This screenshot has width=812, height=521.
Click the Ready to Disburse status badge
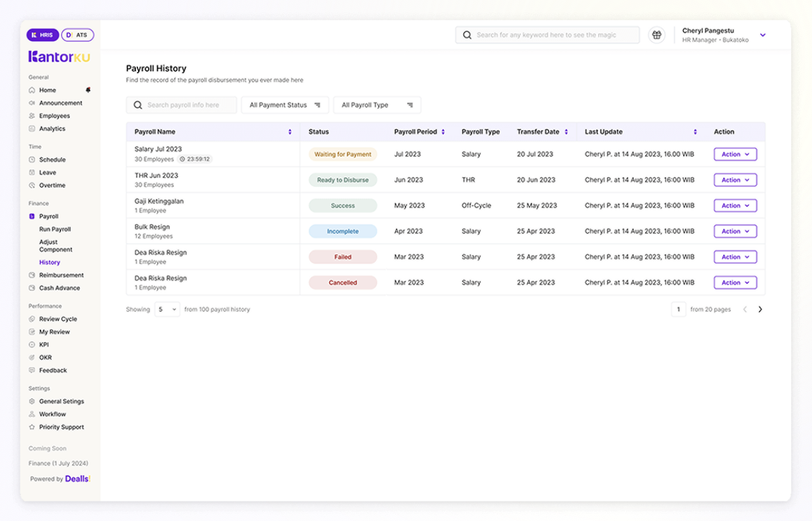pyautogui.click(x=343, y=180)
